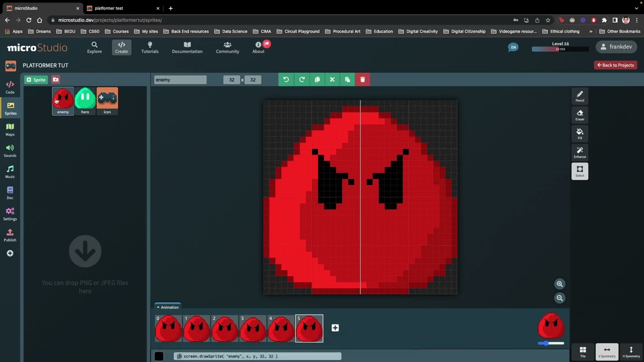Open the Documentation page
The image size is (644, 362).
pos(187,47)
